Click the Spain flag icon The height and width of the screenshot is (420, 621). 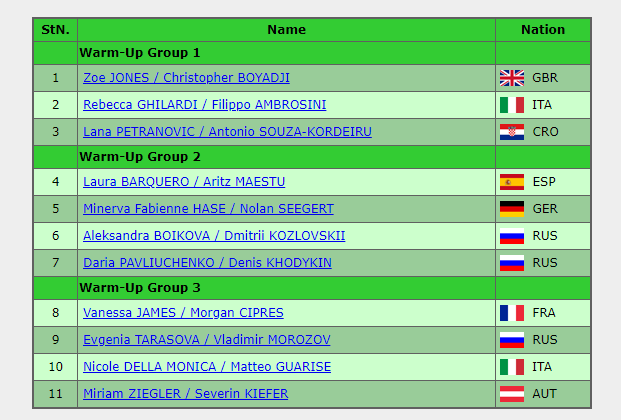tap(512, 182)
